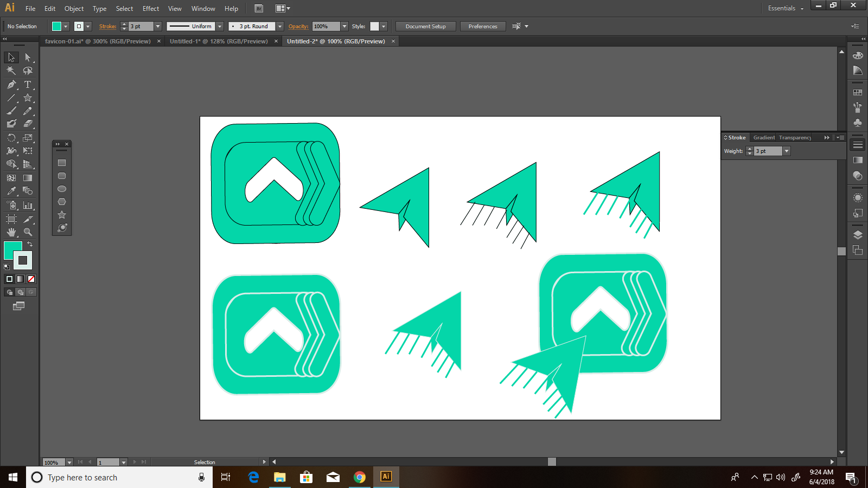Screen dimensions: 868x488
Task: Click the Star shape in floating panel
Action: coord(62,215)
